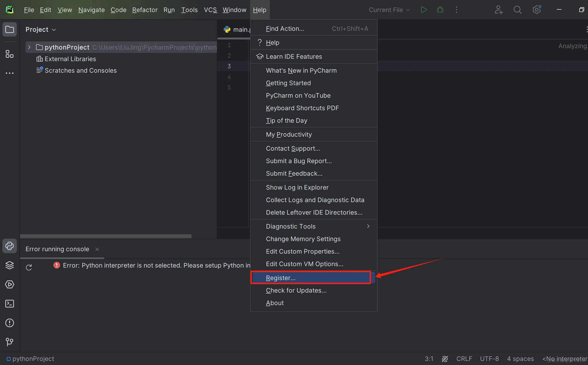The width and height of the screenshot is (588, 365).
Task: Click the Project panel horizontal scrollbar
Action: (x=106, y=236)
